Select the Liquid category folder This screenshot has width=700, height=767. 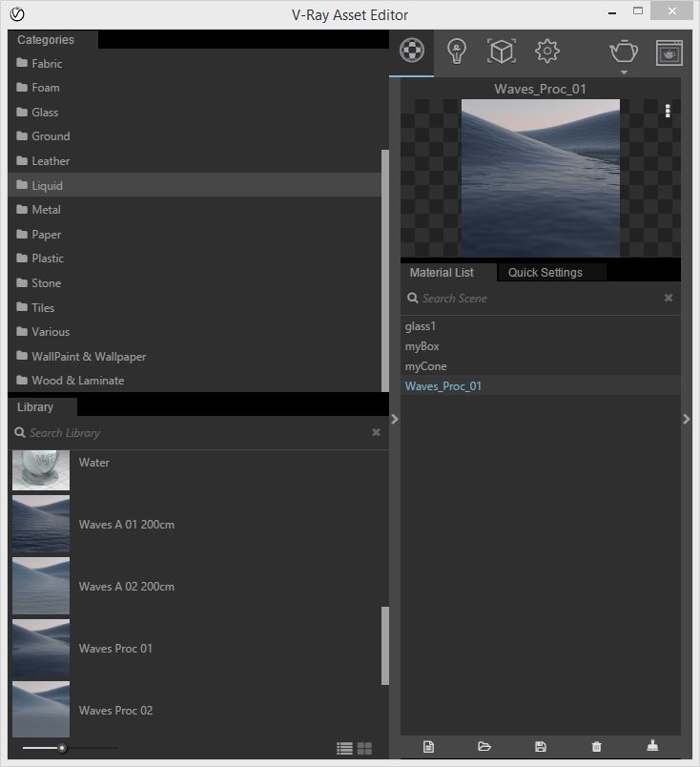(195, 185)
